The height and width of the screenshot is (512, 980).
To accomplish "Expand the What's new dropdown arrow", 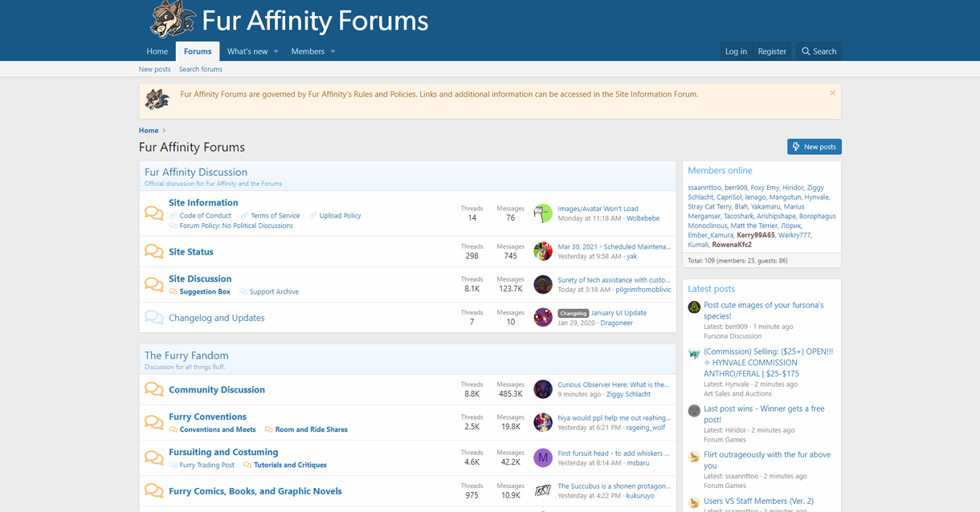I will coord(276,51).
